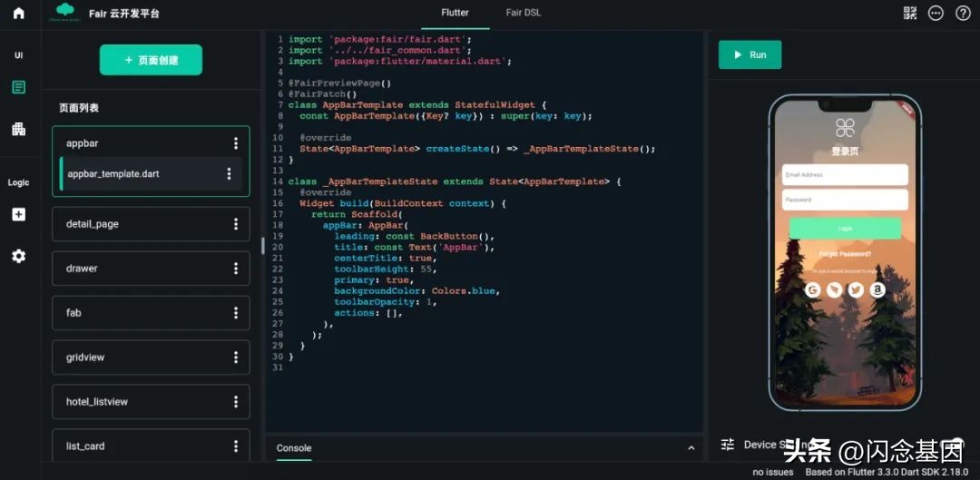980x480 pixels.
Task: Click the green Run button
Action: [x=750, y=54]
